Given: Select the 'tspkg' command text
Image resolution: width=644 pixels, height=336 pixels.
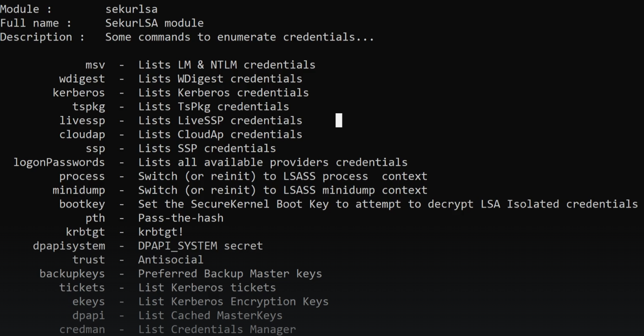Looking at the screenshot, I should click(x=88, y=106).
